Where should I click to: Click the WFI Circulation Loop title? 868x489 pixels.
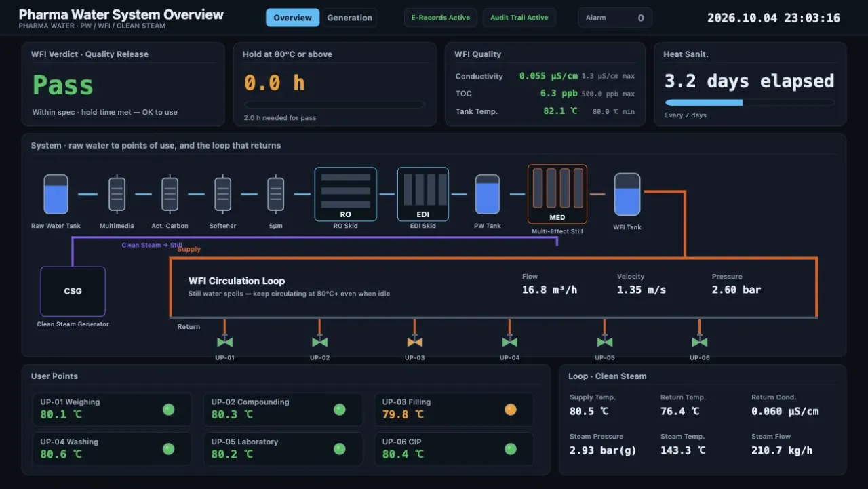237,281
